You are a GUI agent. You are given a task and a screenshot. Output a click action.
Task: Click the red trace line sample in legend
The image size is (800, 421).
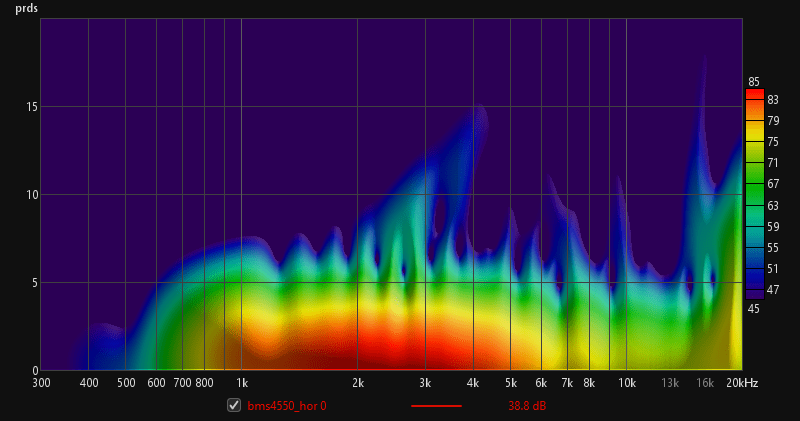pyautogui.click(x=436, y=406)
